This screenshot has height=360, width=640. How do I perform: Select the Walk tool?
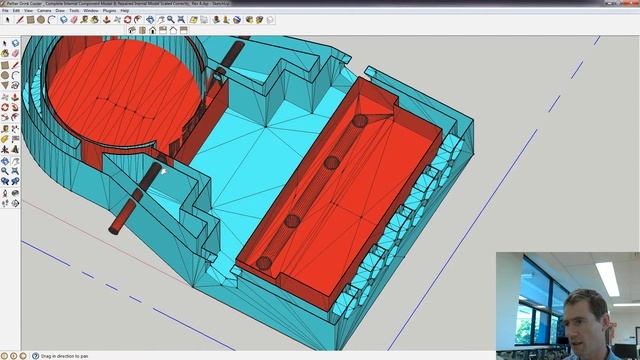pos(5,203)
